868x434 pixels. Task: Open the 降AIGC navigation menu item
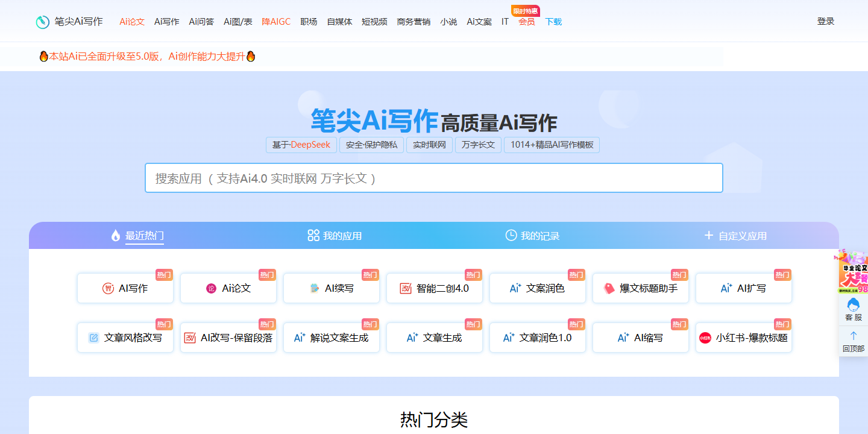(x=276, y=22)
